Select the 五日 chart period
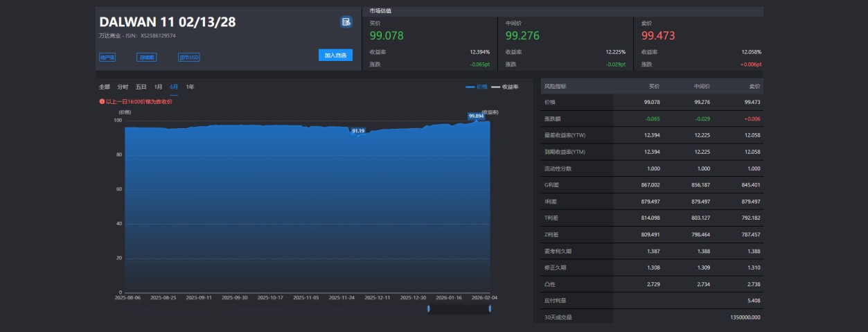 [141, 87]
